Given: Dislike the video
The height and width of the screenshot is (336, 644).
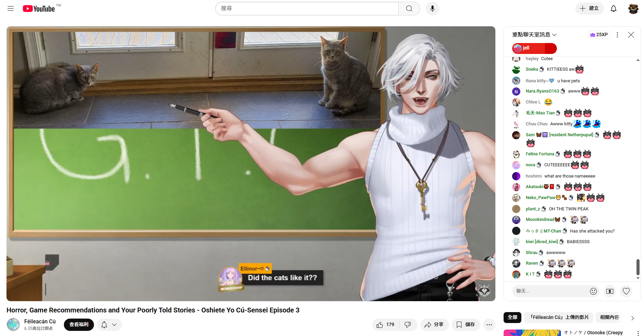Looking at the screenshot, I should pyautogui.click(x=408, y=325).
